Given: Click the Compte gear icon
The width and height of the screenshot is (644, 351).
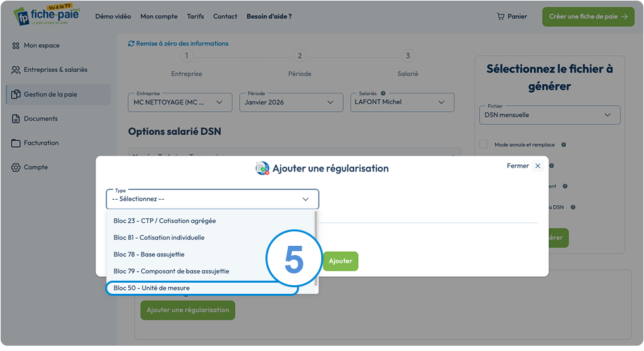Looking at the screenshot, I should [16, 167].
